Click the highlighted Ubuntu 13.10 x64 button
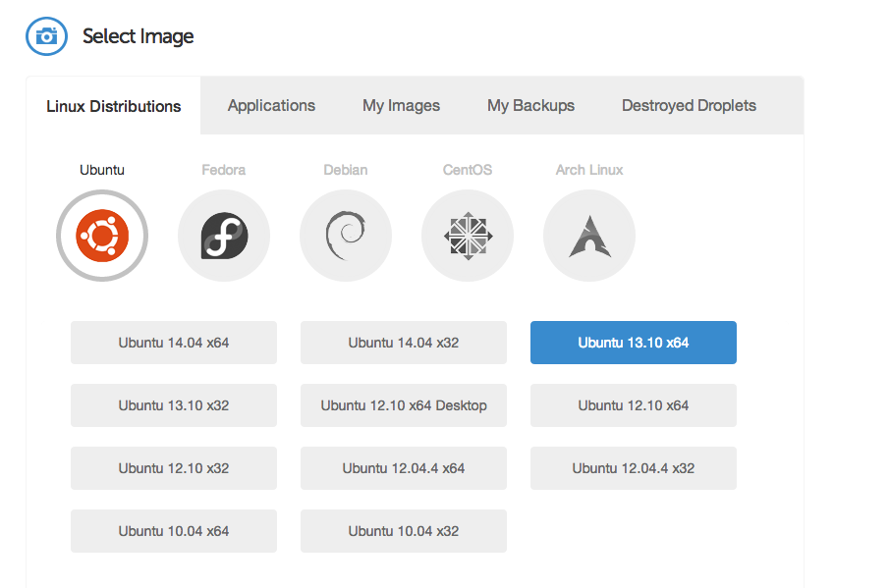The width and height of the screenshot is (889, 588). click(x=634, y=343)
